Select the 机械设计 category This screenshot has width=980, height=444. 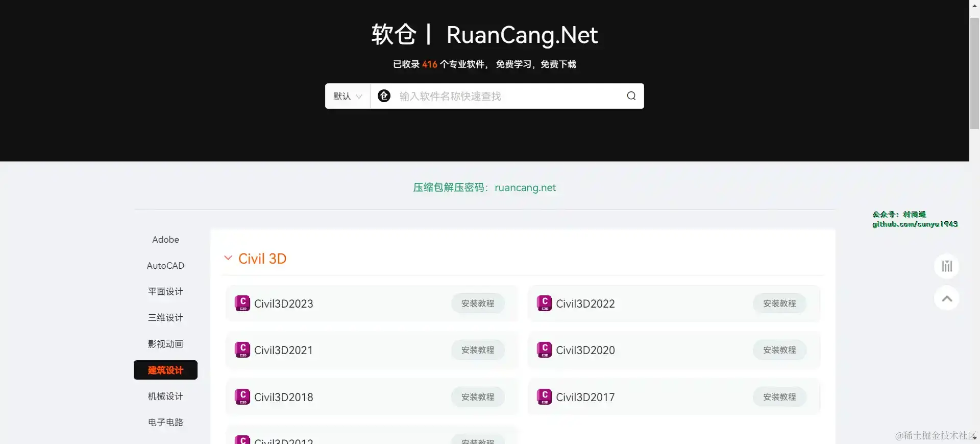[x=165, y=396]
